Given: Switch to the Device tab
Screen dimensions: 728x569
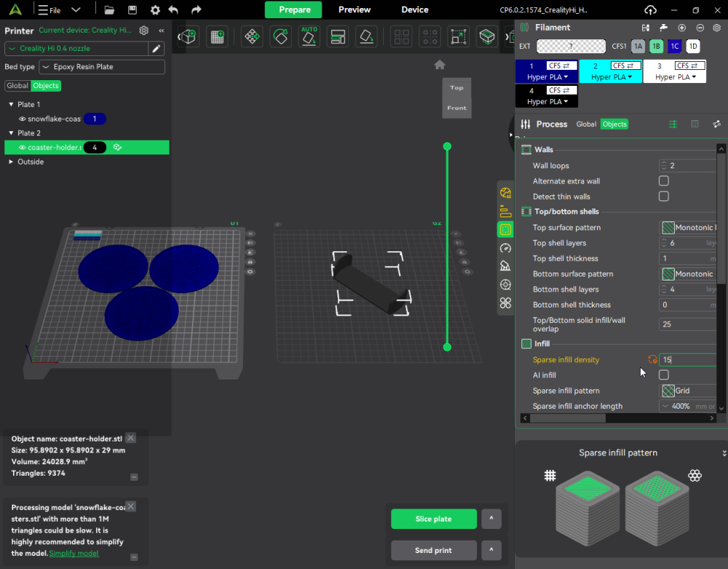Looking at the screenshot, I should pyautogui.click(x=415, y=9).
